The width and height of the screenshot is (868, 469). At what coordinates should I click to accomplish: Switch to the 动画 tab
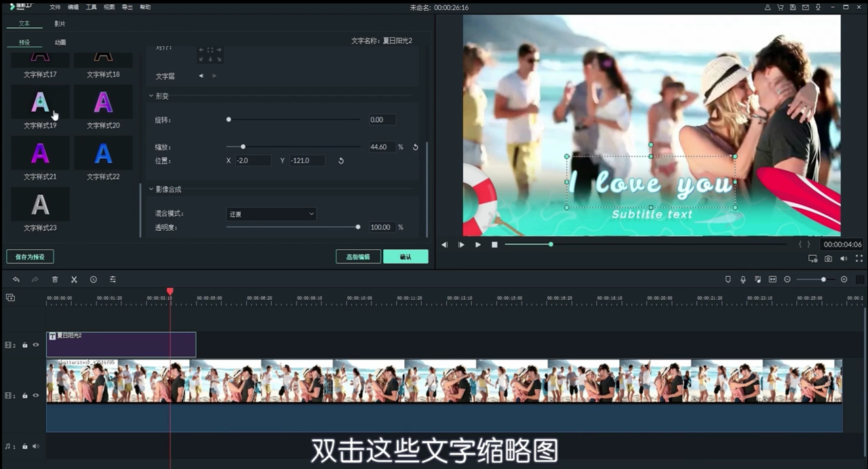click(60, 41)
